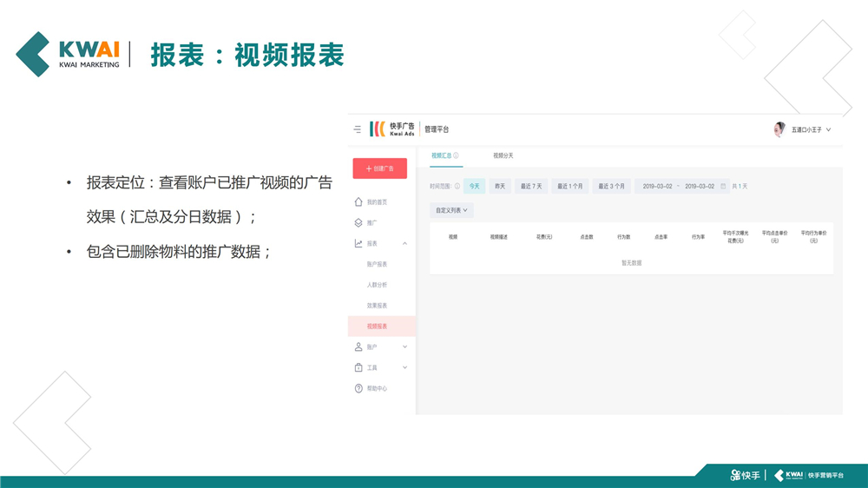Click the end date 2019-03-02 field
Viewport: 868px width, 488px height.
(x=700, y=186)
